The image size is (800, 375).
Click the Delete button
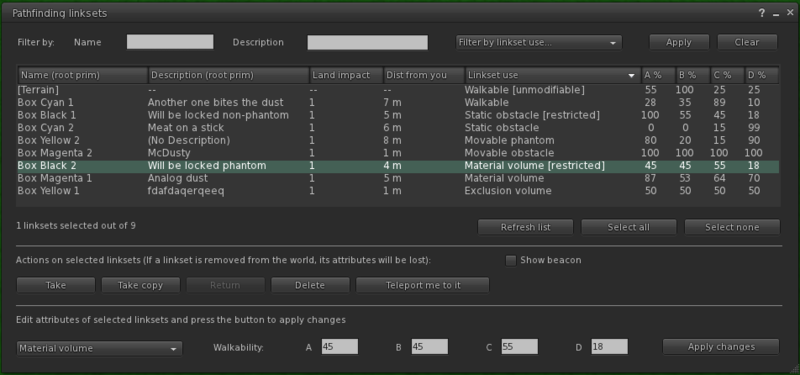pyautogui.click(x=310, y=285)
